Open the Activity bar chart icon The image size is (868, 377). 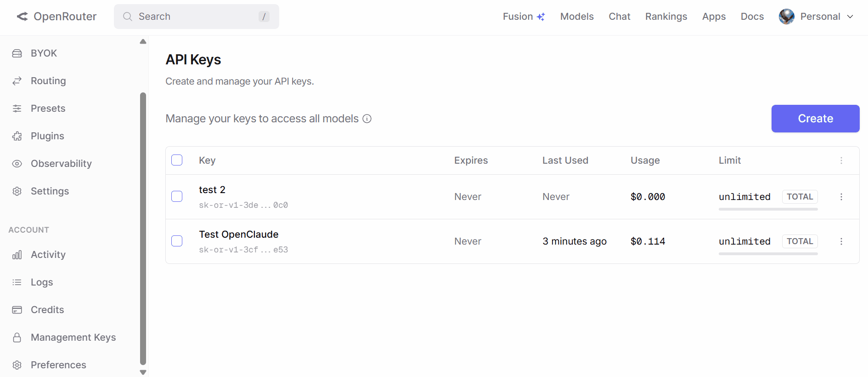click(x=17, y=255)
